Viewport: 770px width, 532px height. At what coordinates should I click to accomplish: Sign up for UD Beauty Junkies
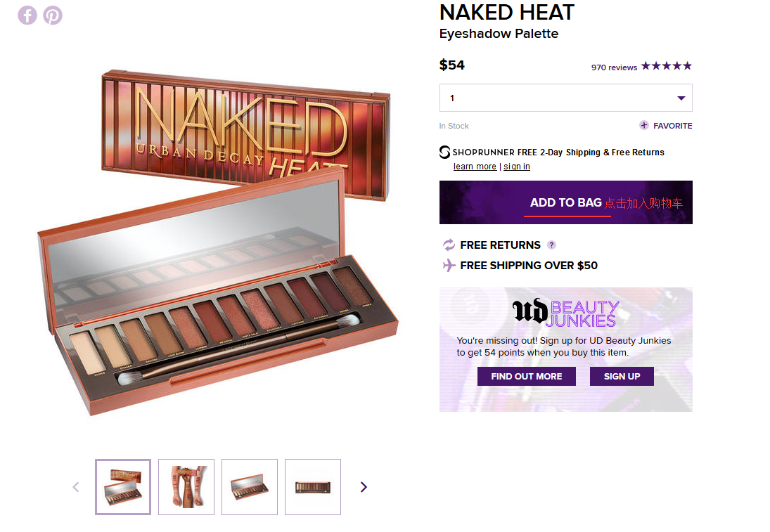(x=622, y=377)
